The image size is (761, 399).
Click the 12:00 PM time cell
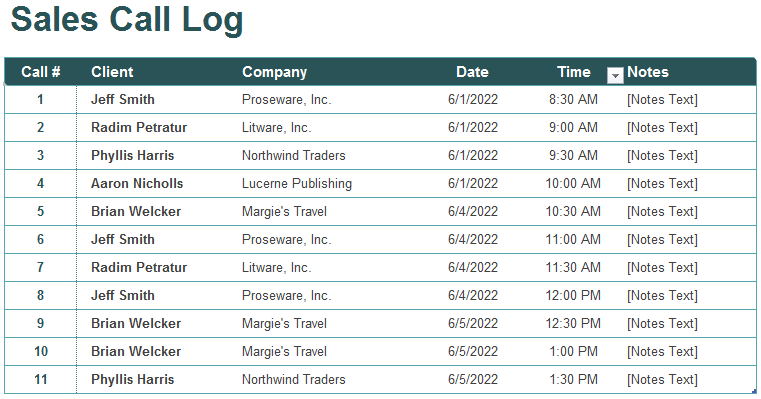click(x=573, y=296)
